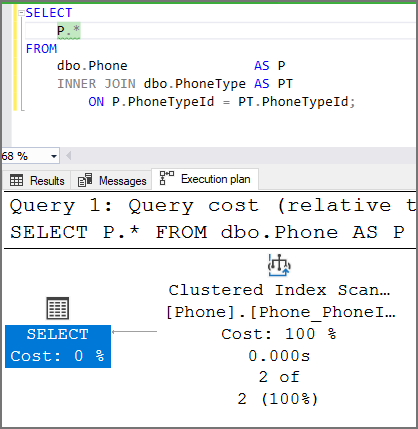Click the Results grid icon
Viewport: 418px width, 429px height.
pos(16,180)
